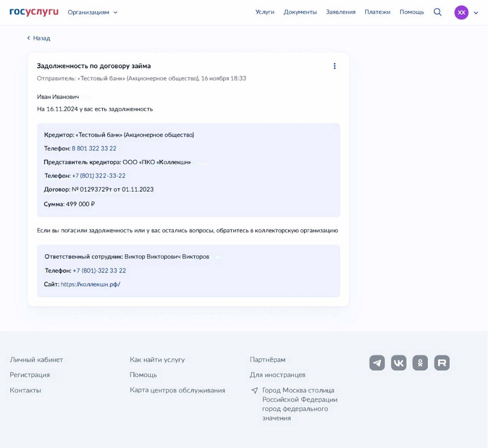Open the Как найти услугу footer link
Viewport: 488px width, 448px height.
[157, 360]
